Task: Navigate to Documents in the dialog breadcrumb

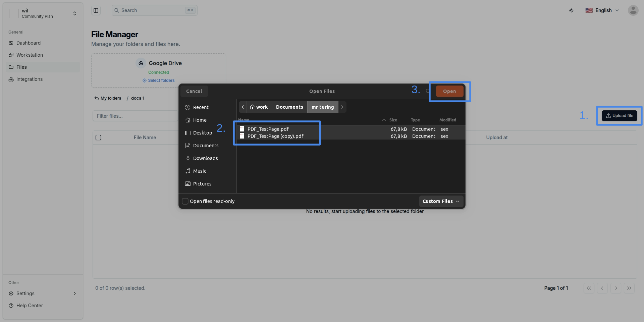Action: (289, 107)
